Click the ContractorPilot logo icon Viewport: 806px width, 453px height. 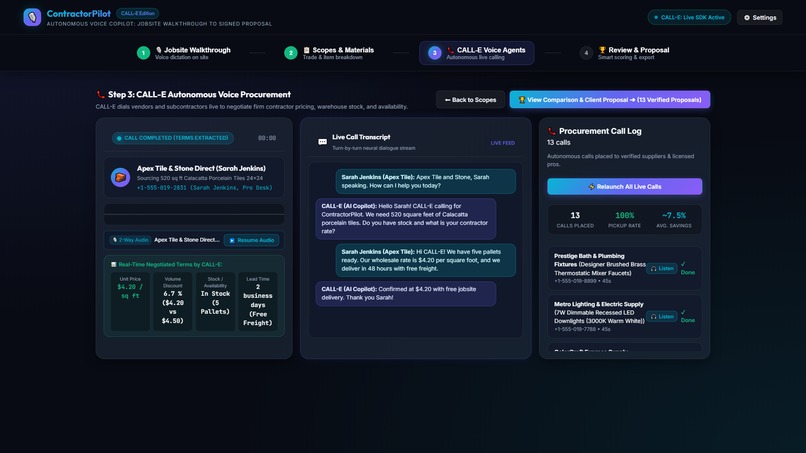(x=32, y=17)
